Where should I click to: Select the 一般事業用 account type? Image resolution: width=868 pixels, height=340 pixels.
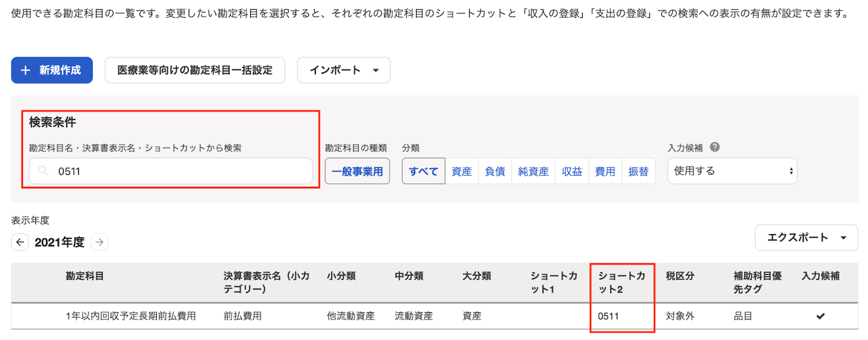tap(357, 171)
